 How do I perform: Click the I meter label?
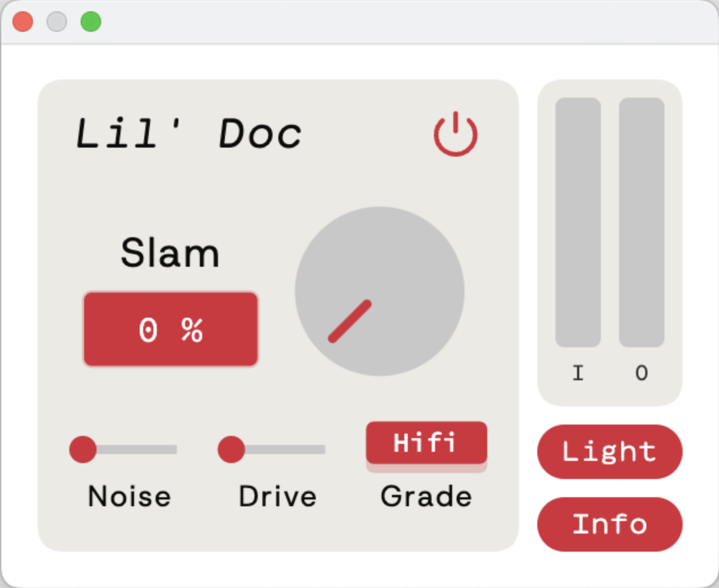click(578, 373)
